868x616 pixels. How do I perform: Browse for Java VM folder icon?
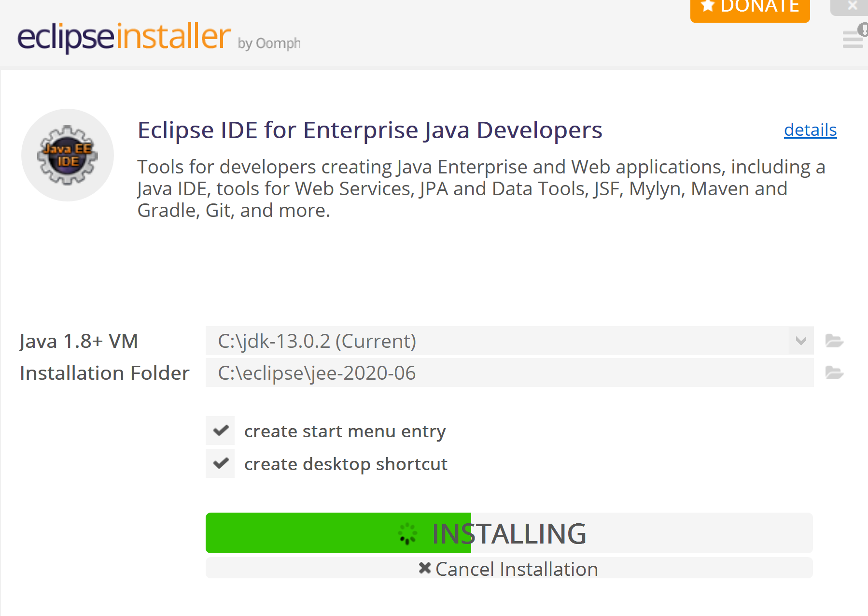pos(834,341)
